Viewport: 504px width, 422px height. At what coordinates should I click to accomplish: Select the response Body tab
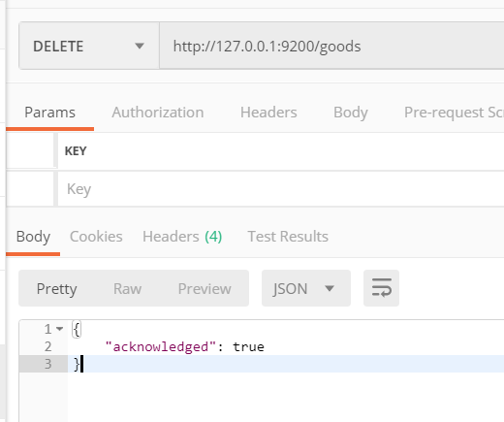tap(33, 237)
